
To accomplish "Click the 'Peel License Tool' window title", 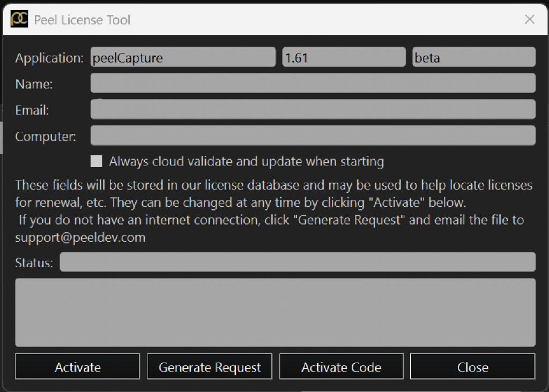I will coord(82,20).
